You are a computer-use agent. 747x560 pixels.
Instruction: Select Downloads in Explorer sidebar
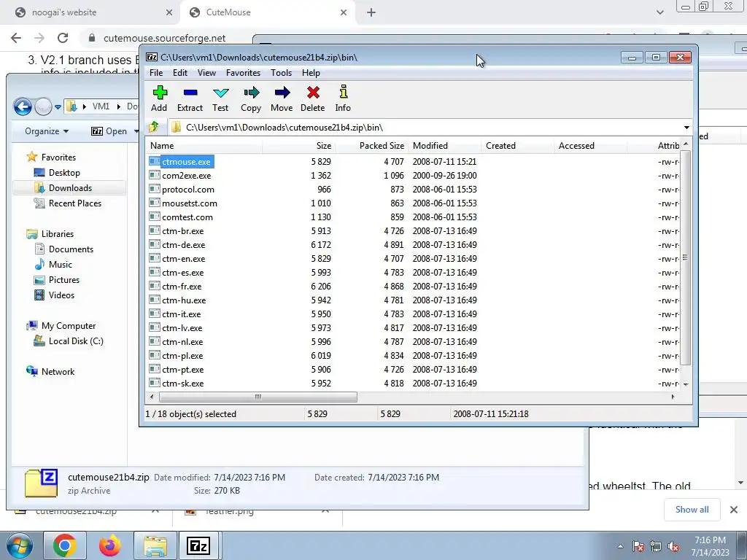pyautogui.click(x=69, y=188)
